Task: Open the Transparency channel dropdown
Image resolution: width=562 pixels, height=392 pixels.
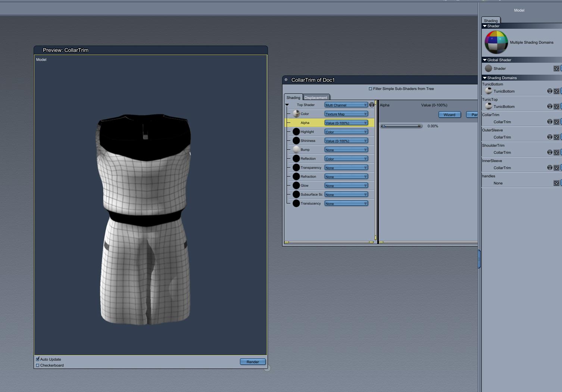Action: (346, 168)
